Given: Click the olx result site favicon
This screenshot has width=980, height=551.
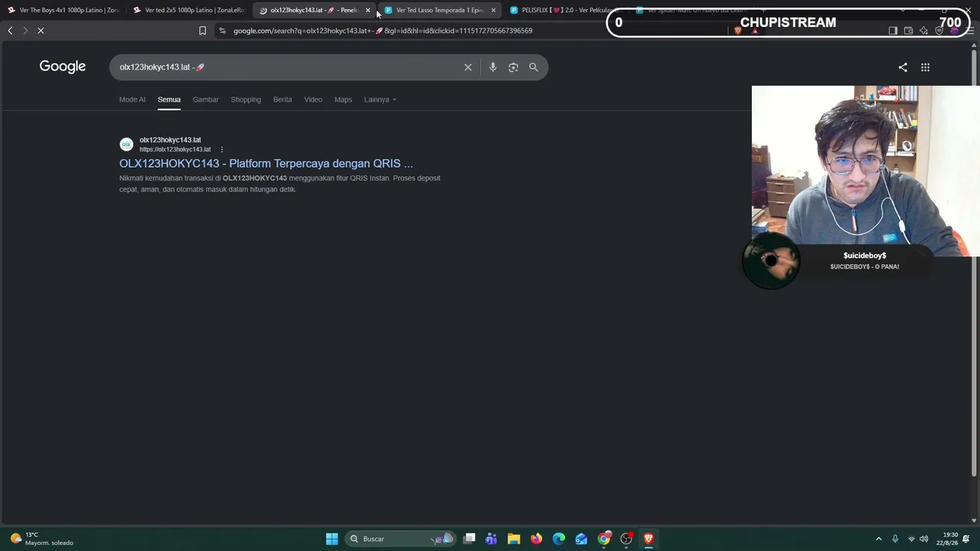Looking at the screenshot, I should coord(126,144).
